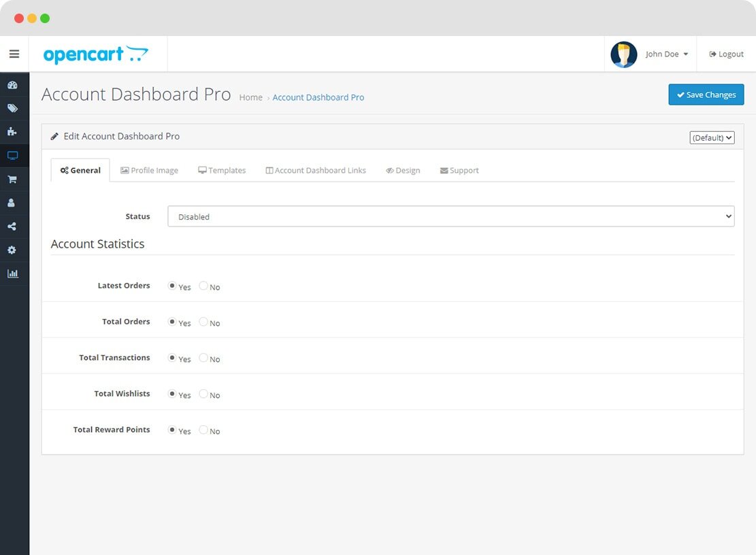Open the Dashboard sidebar icon
This screenshot has width=756, height=555.
pyautogui.click(x=12, y=85)
